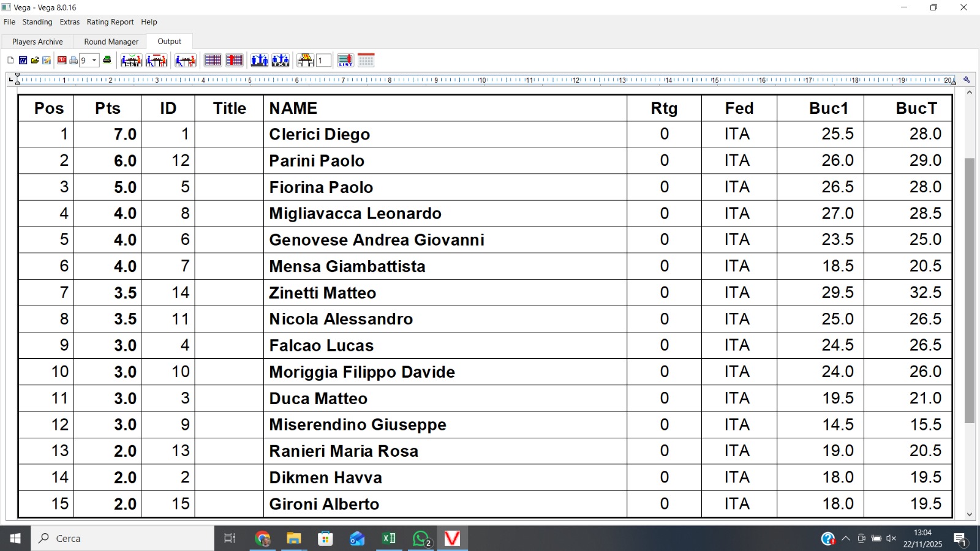Export the output as PDF
This screenshot has height=551, width=980.
(62, 60)
